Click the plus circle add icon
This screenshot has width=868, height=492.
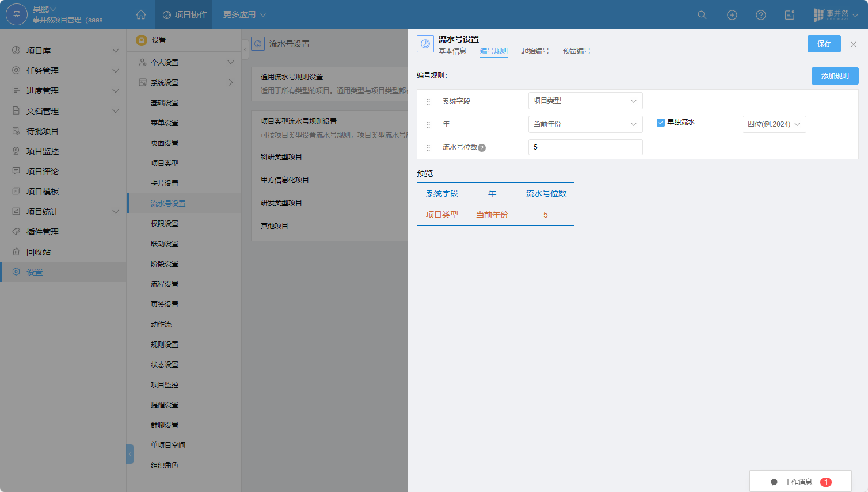732,15
